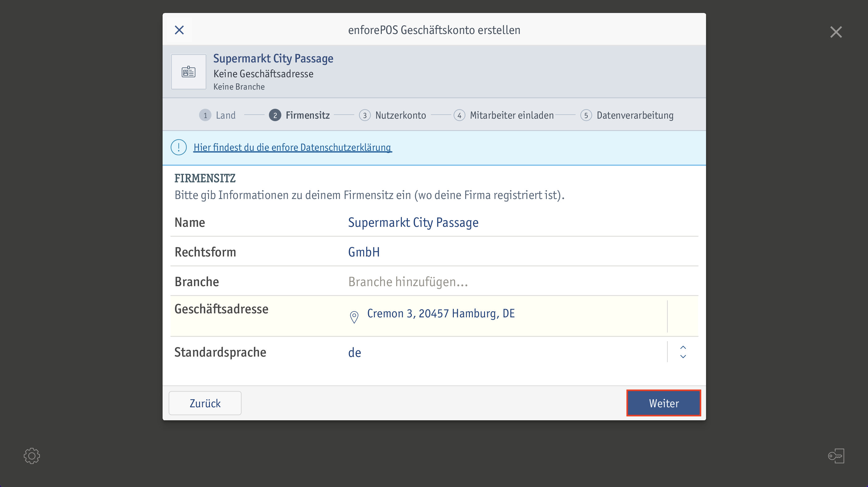The image size is (868, 487).
Task: Click the Branche hinzufügen field
Action: pos(408,282)
